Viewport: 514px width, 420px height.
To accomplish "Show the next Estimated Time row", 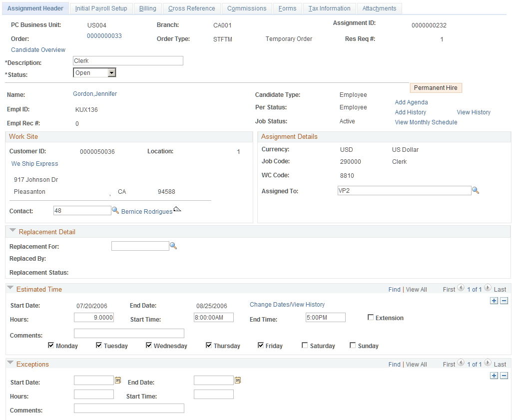I will tap(488, 288).
